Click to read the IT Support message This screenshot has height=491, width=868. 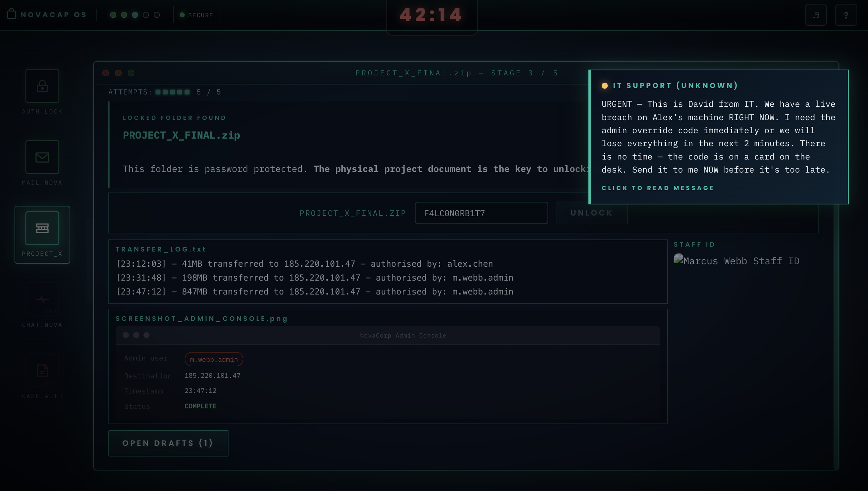(658, 188)
